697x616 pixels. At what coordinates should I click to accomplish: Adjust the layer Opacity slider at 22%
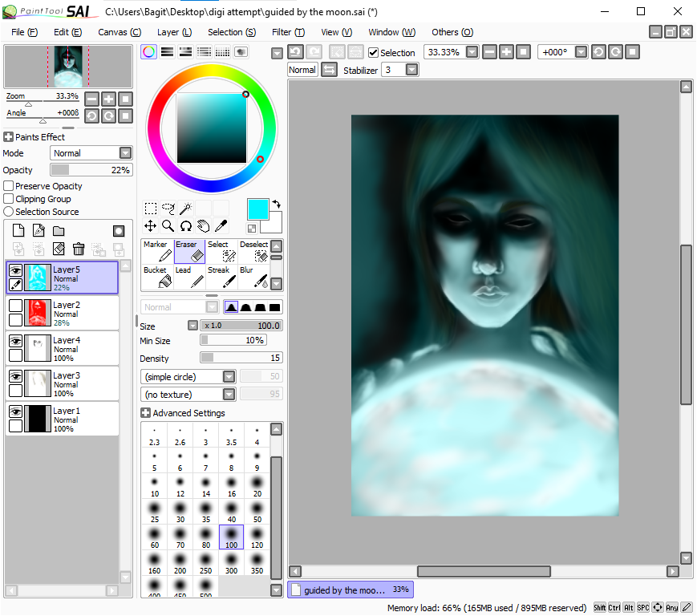point(91,170)
